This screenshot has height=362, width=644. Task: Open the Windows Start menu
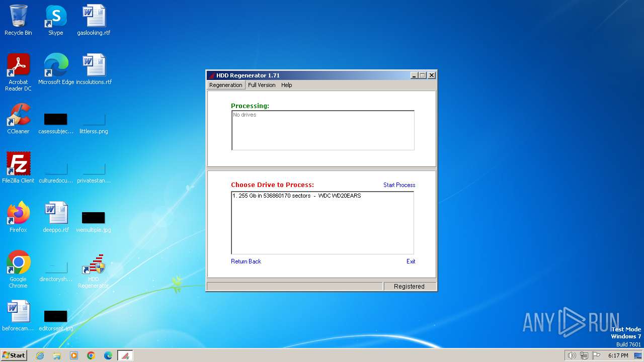pyautogui.click(x=14, y=355)
